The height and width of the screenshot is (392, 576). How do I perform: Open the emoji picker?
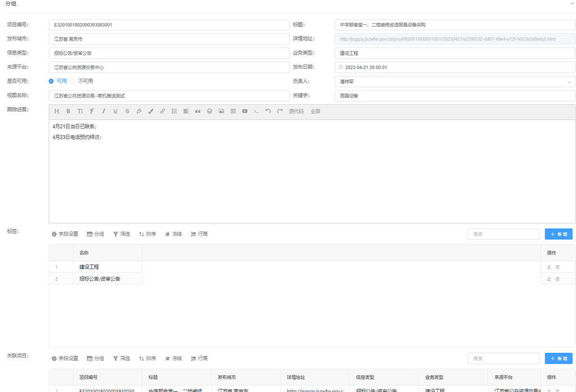pos(209,111)
